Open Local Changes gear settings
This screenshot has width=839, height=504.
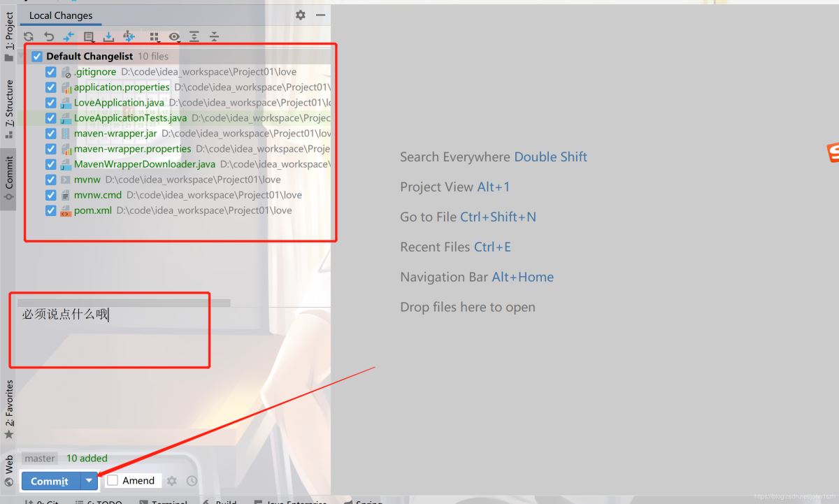coord(301,15)
